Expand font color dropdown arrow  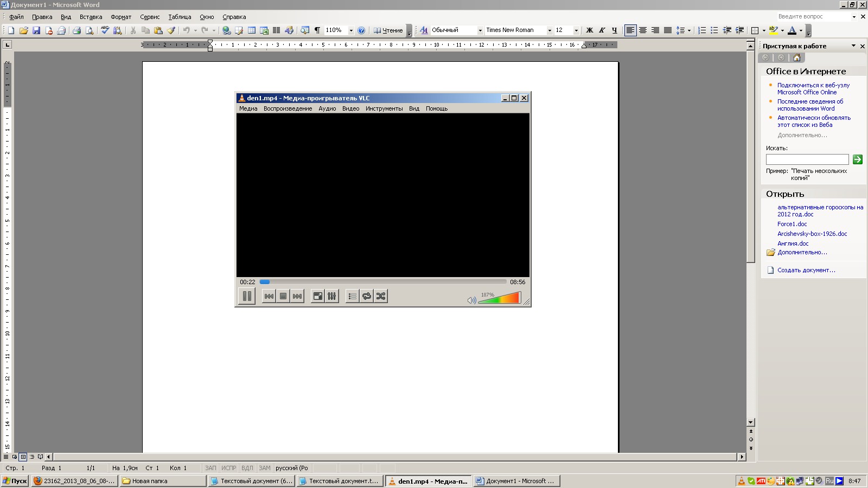coord(801,30)
